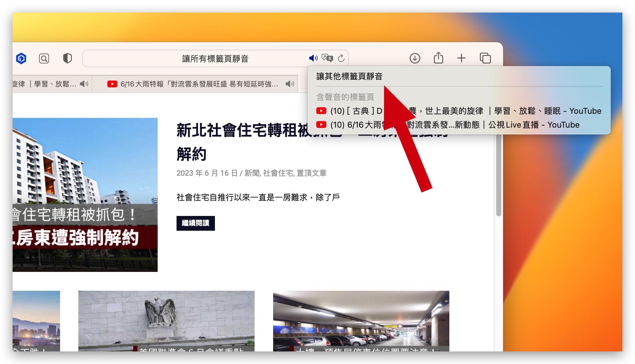Open the city skyline article thumbnail
The width and height of the screenshot is (635, 364).
point(36,321)
